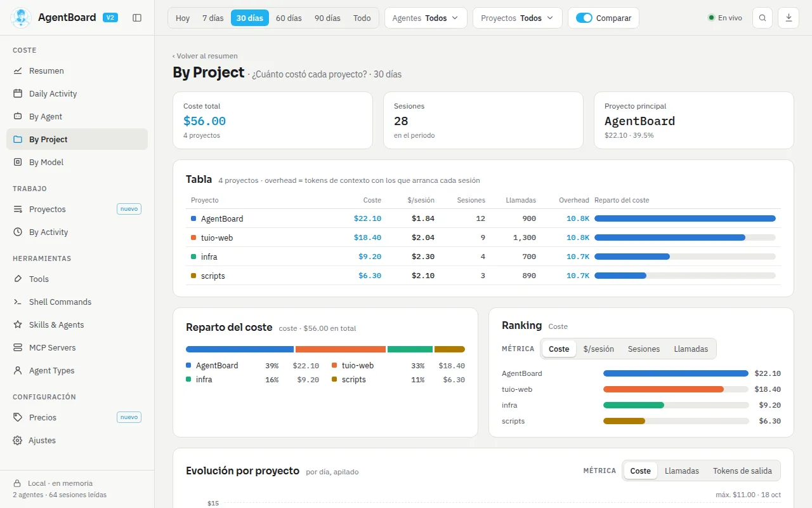Click the By Activity clock icon
The width and height of the screenshot is (812, 508).
point(18,232)
